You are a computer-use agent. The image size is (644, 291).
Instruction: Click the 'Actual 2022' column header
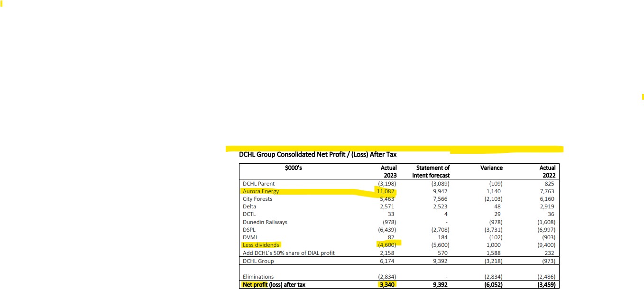pos(547,171)
